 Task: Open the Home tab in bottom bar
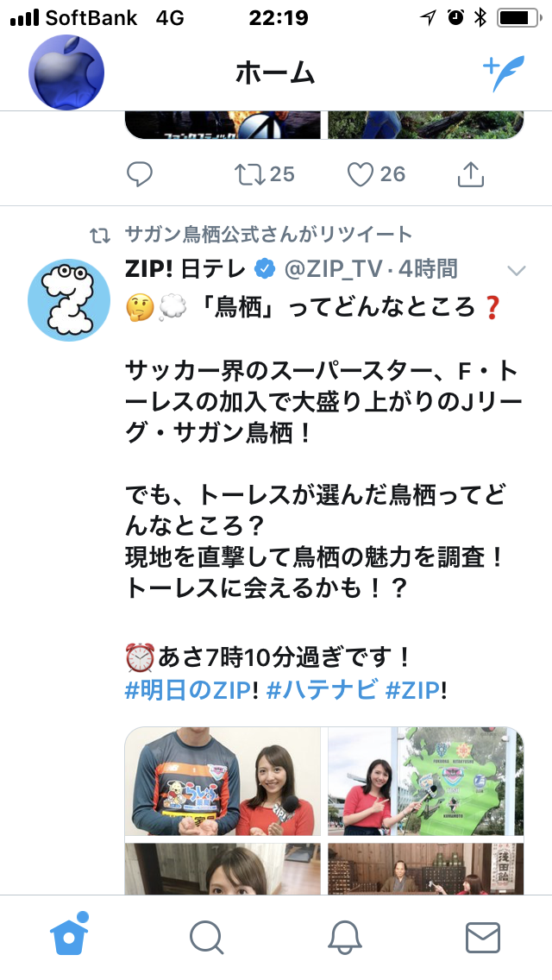click(69, 936)
